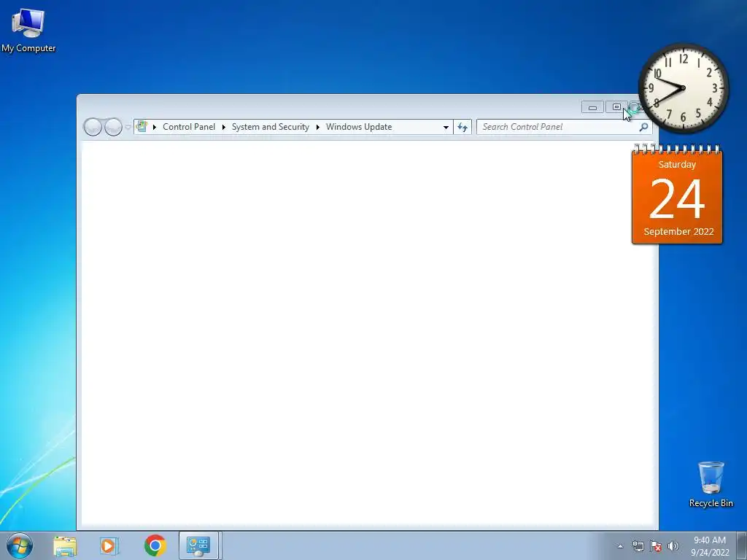The image size is (747, 560).
Task: Open the network status tray icon
Action: pyautogui.click(x=638, y=547)
